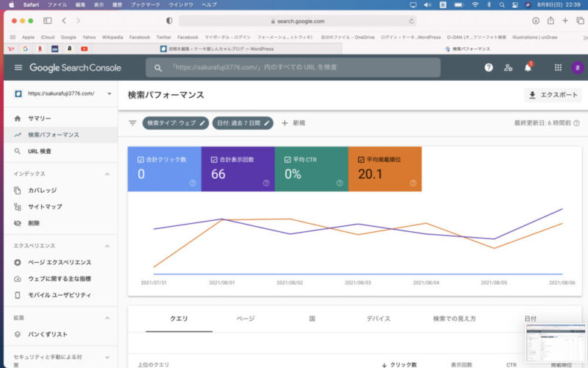Open Spotlight search in menu bar
588x368 pixels.
pyautogui.click(x=501, y=5)
